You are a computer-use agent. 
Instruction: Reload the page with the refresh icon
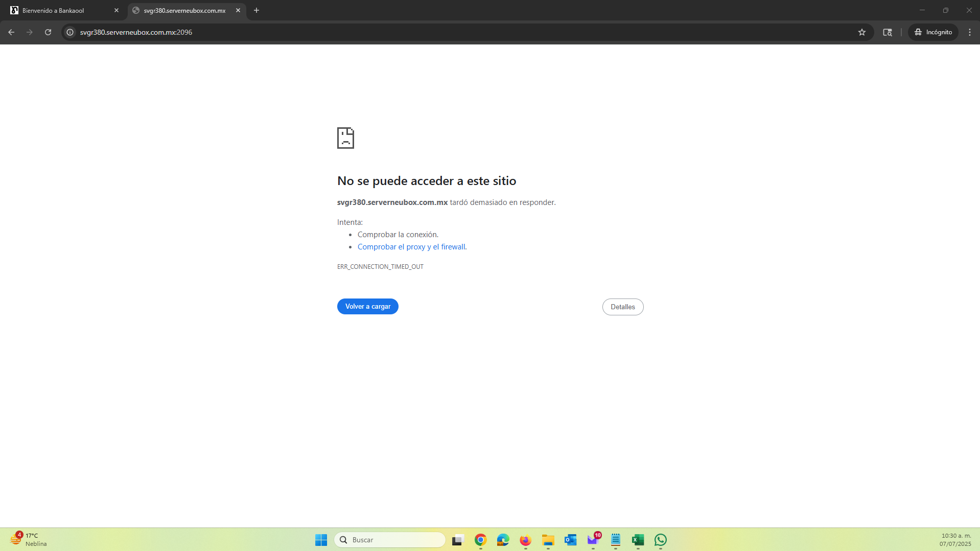coord(48,32)
